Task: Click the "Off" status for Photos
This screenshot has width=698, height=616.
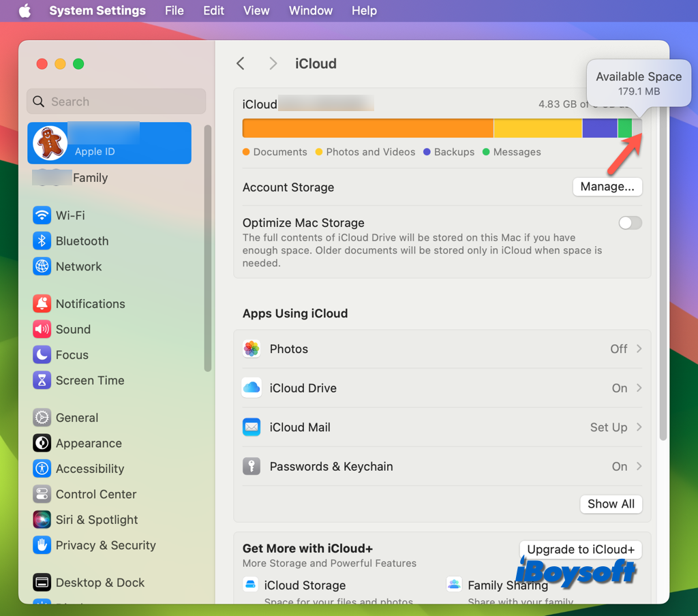Action: [619, 349]
